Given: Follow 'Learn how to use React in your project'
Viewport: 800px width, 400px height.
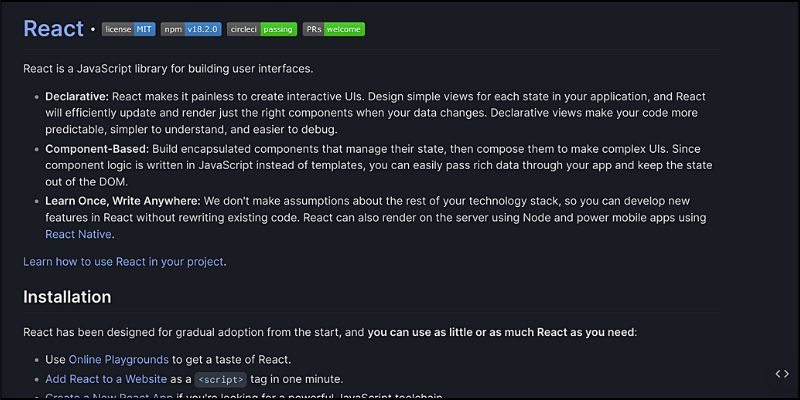Looking at the screenshot, I should click(x=124, y=262).
